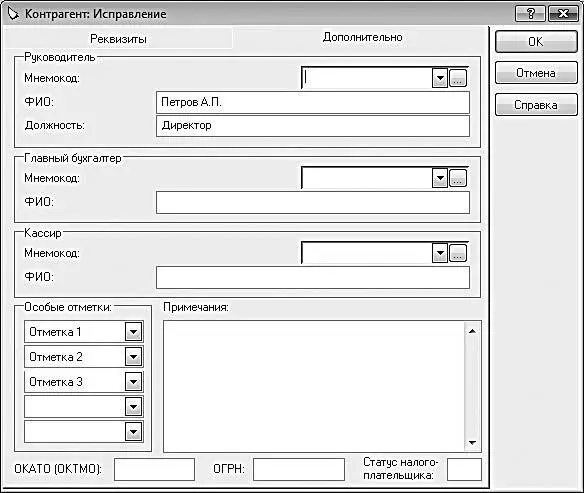Click the ellipsis browse button for Руководитель Мнемокод
Screen dimensions: 584x493
coord(458,78)
